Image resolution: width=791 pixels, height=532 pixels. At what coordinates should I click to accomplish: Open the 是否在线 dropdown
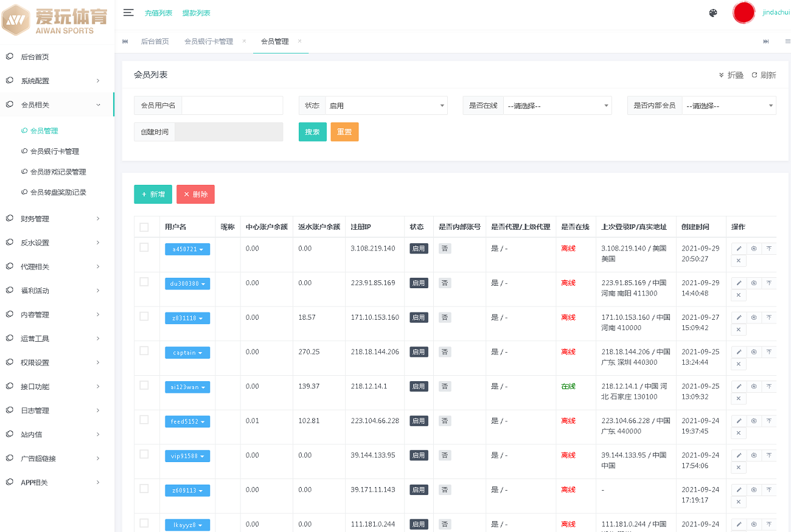tap(556, 106)
